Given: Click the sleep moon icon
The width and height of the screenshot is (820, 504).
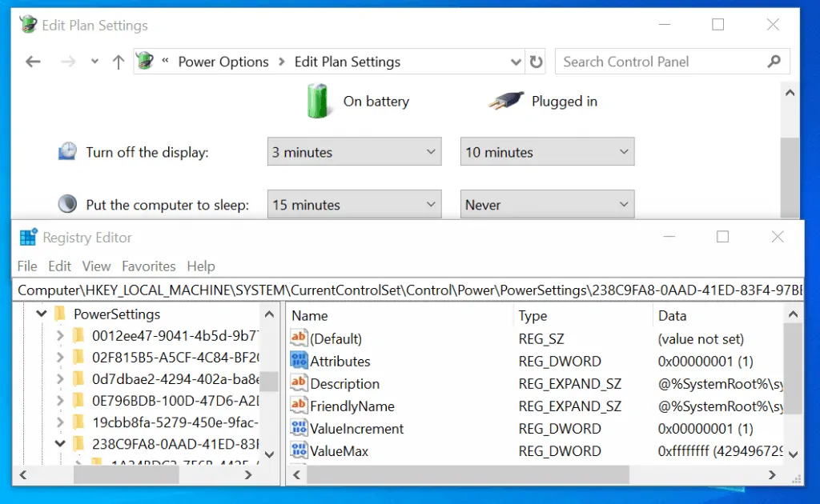Looking at the screenshot, I should 67,204.
